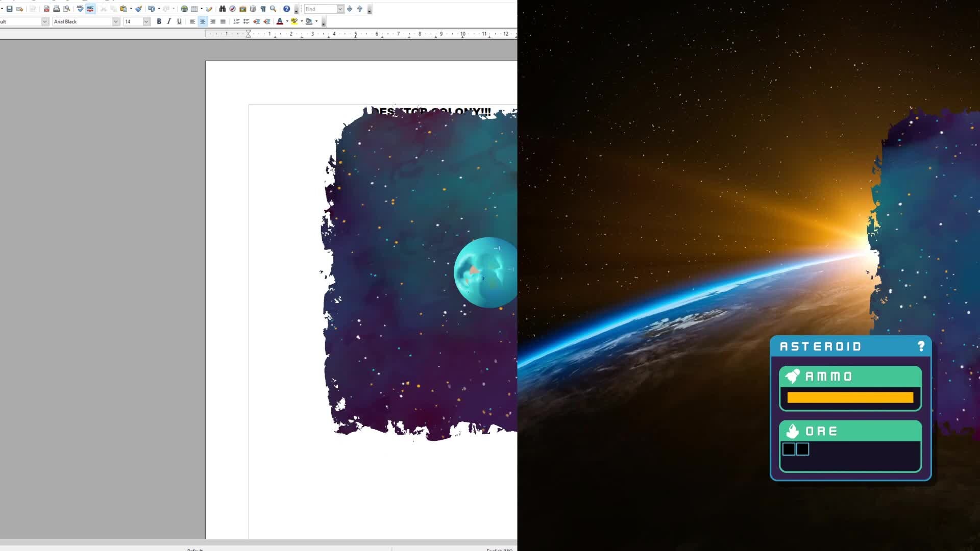Export directly as PDF icon
This screenshot has height=551, width=980.
pos(46,9)
